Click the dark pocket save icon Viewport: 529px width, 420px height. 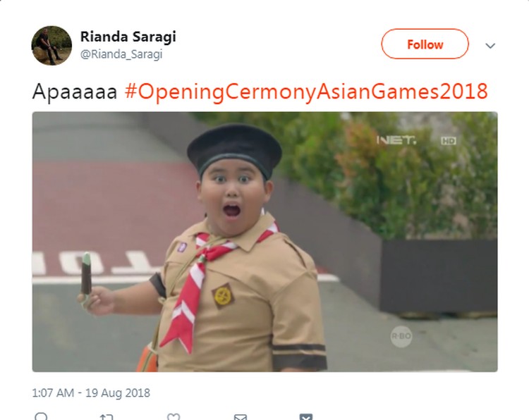pyautogui.click(x=306, y=416)
